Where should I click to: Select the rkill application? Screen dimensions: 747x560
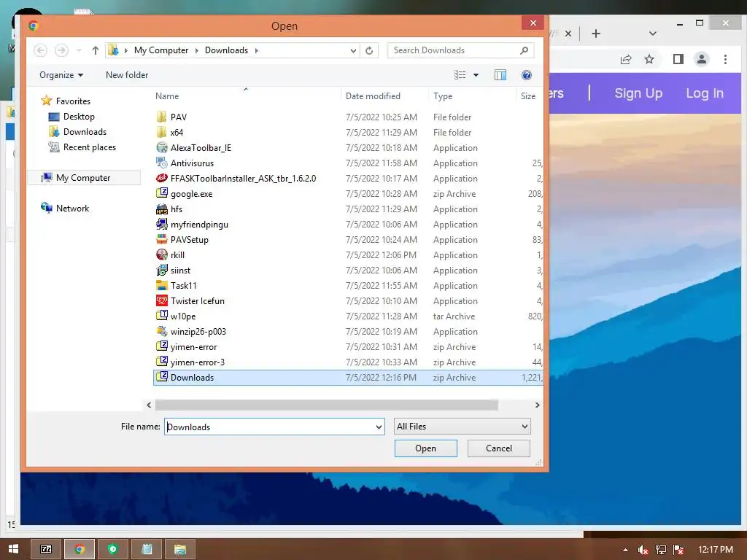[348, 254]
